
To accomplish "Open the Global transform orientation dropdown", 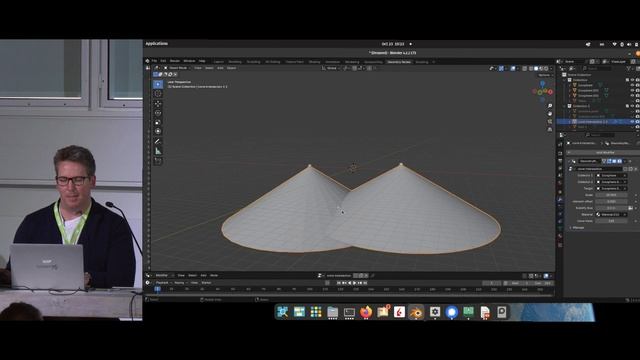I will (331, 68).
